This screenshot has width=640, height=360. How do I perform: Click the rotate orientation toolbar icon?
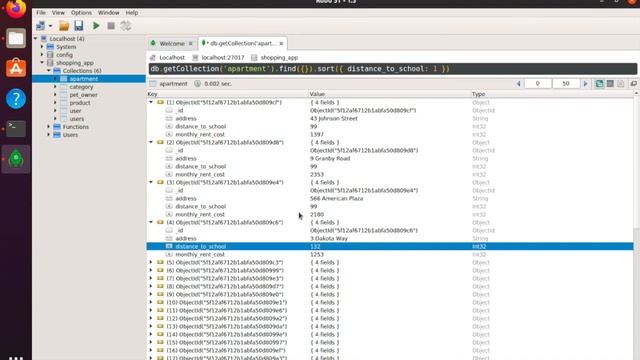126,26
